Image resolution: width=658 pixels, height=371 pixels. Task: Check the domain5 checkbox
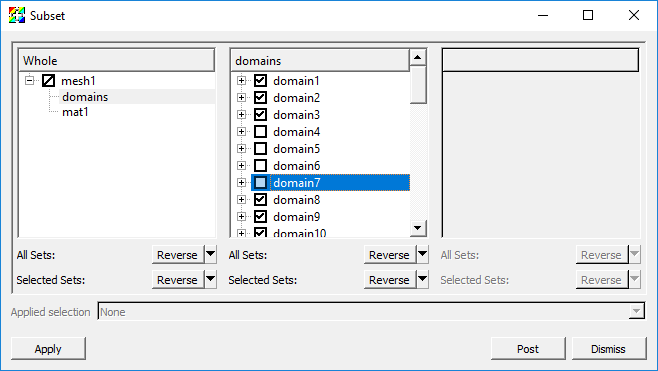260,149
